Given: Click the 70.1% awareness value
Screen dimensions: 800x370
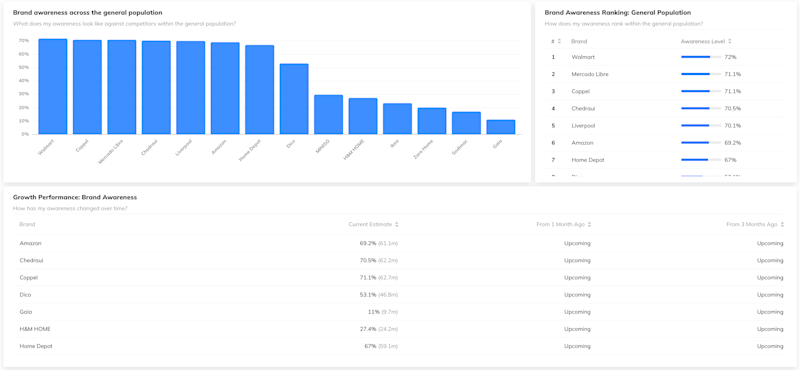Looking at the screenshot, I should click(x=733, y=126).
